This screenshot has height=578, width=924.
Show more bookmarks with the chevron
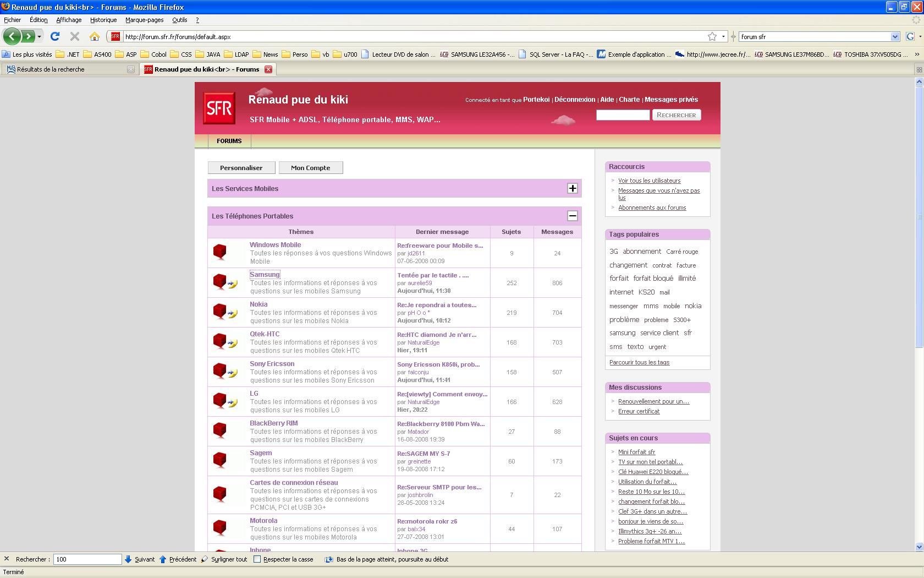(x=917, y=54)
